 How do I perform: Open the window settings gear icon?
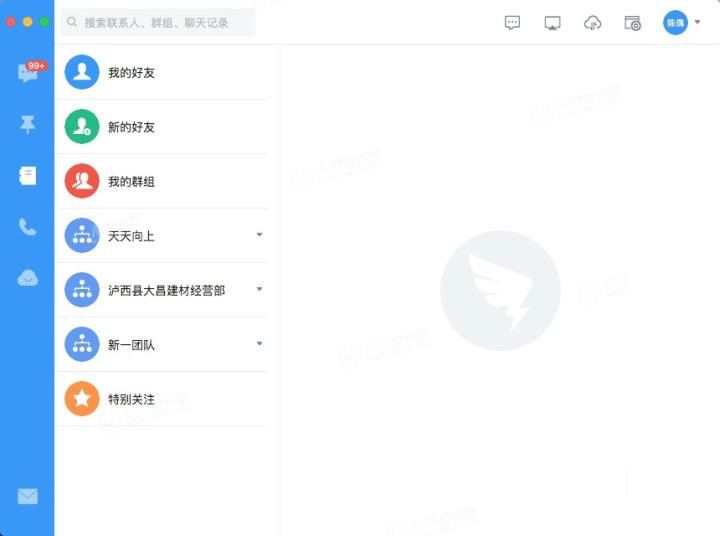point(632,23)
